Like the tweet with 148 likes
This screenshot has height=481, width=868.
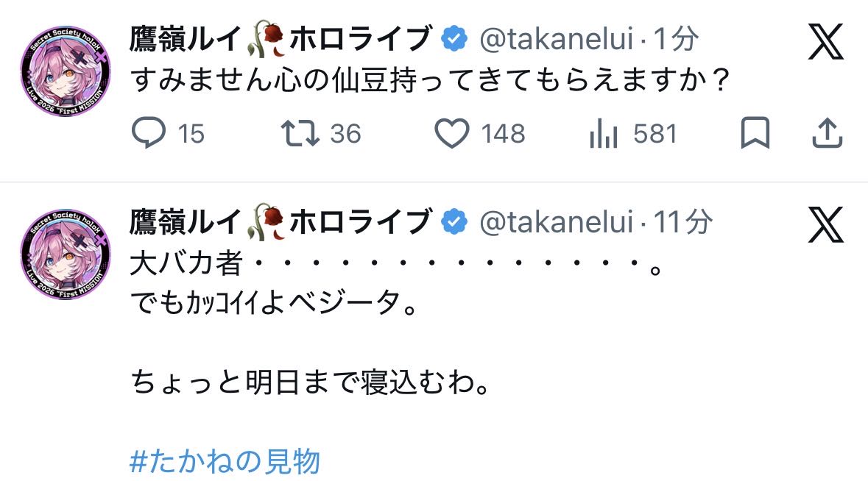coord(452,134)
